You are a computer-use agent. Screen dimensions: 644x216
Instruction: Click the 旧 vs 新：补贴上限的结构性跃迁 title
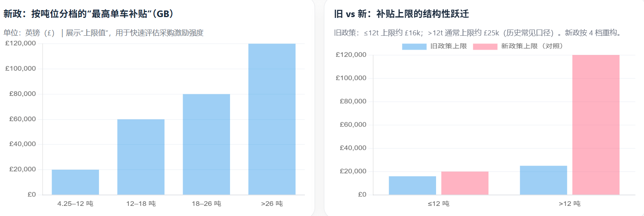point(402,14)
